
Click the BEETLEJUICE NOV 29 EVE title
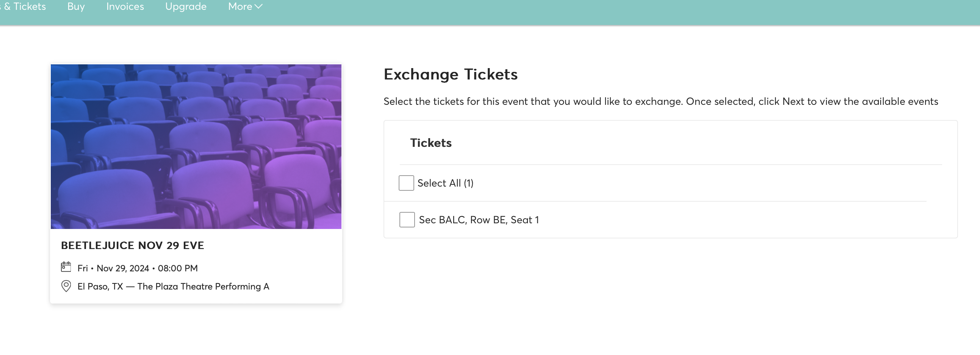132,245
